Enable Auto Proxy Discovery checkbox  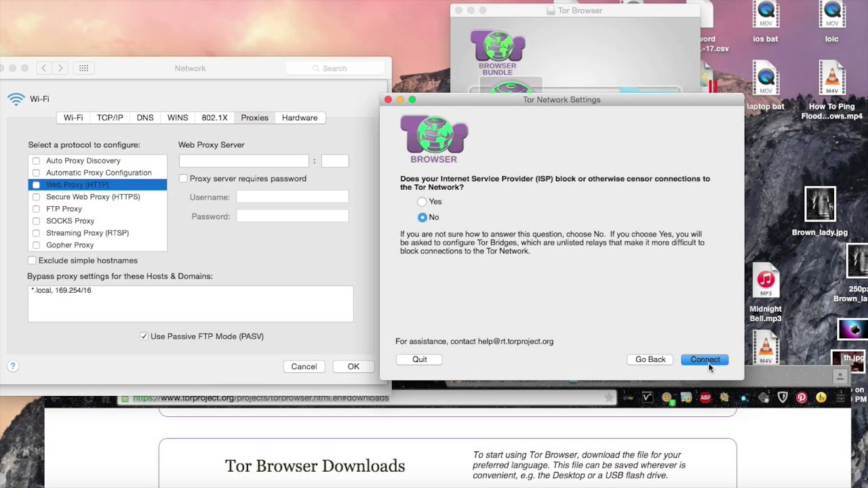37,161
